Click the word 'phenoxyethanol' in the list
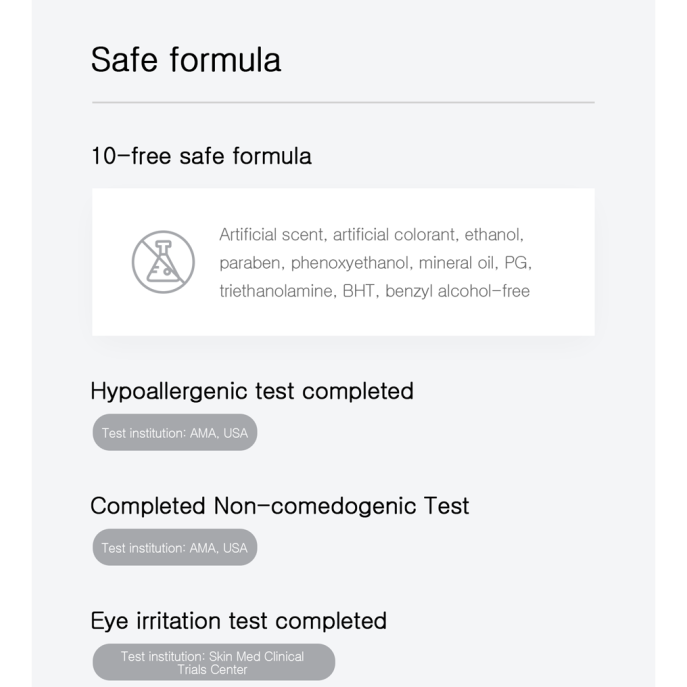This screenshot has height=687, width=687. pos(350,263)
